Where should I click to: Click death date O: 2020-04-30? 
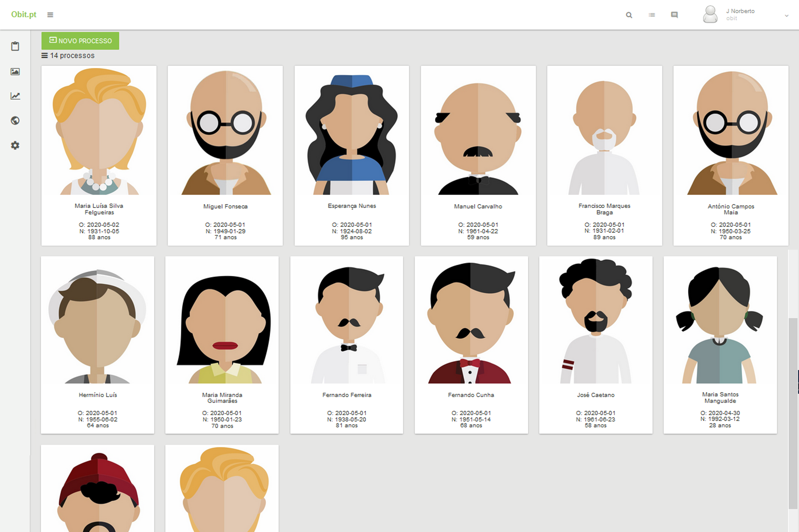pyautogui.click(x=720, y=413)
